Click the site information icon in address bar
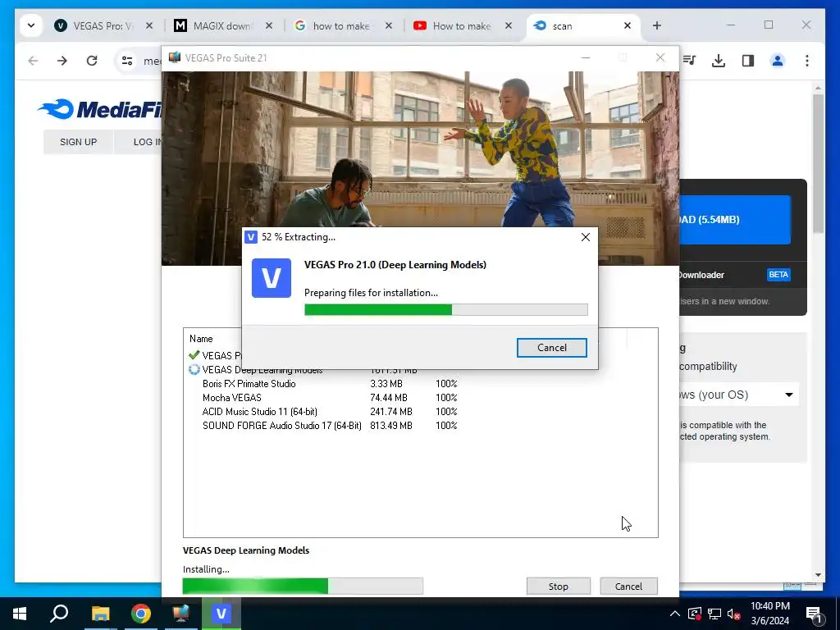Image resolution: width=840 pixels, height=630 pixels. click(x=127, y=61)
